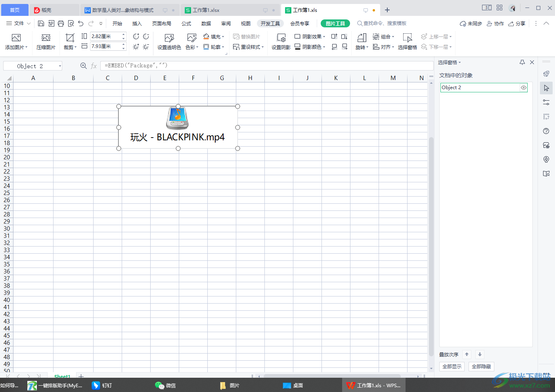
Task: Open Print Preview from quick toolbar
Action: pyautogui.click(x=71, y=23)
